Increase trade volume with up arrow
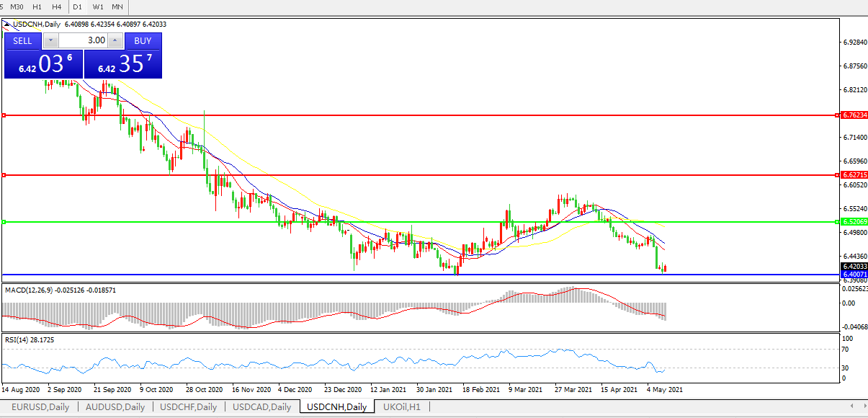 (115, 41)
